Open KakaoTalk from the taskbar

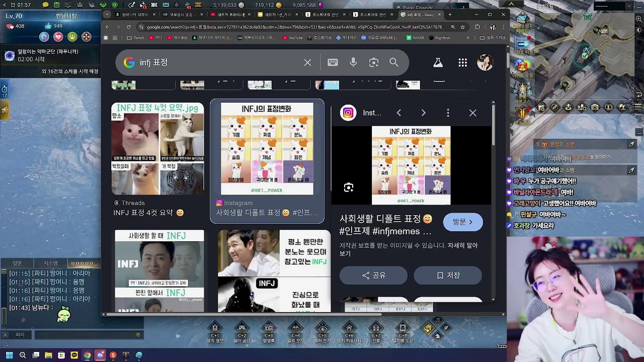pyautogui.click(x=74, y=355)
